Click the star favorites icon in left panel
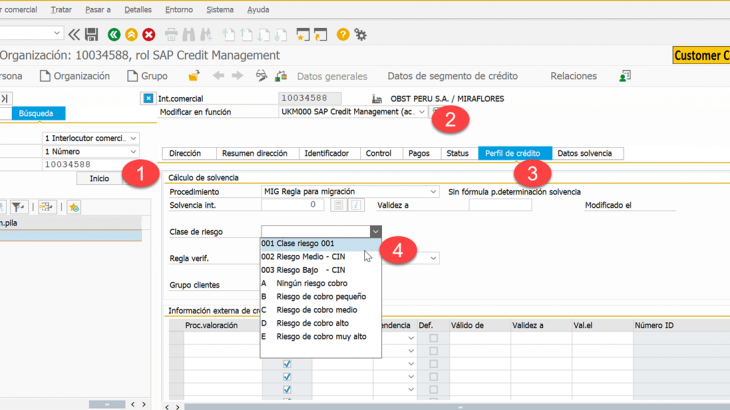Screen dimensions: 730x410 point(74,207)
